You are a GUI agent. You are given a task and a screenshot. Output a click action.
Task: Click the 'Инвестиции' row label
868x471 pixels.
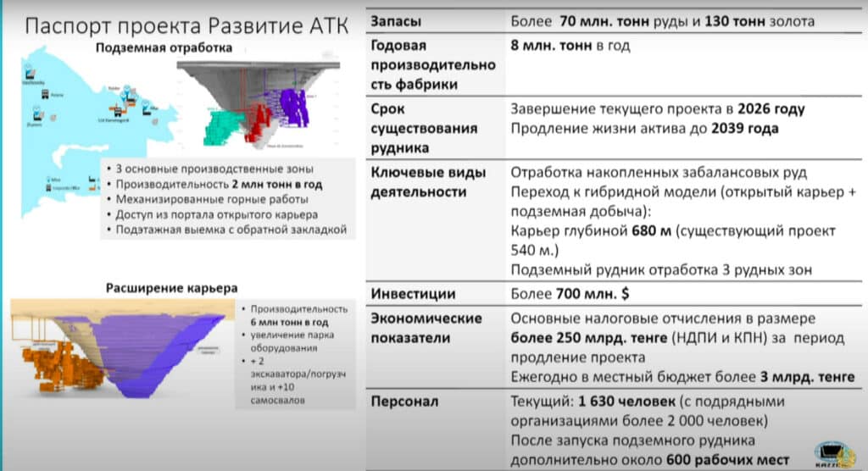click(413, 294)
